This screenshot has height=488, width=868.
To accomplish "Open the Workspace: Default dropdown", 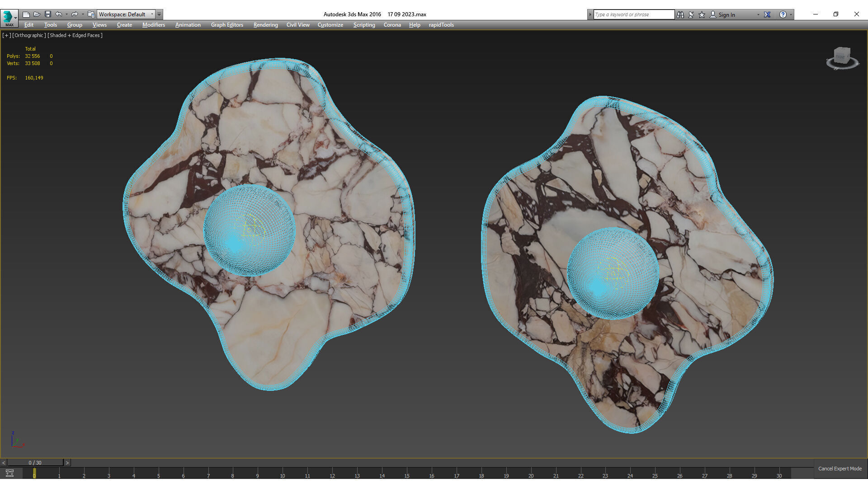I will tap(126, 14).
